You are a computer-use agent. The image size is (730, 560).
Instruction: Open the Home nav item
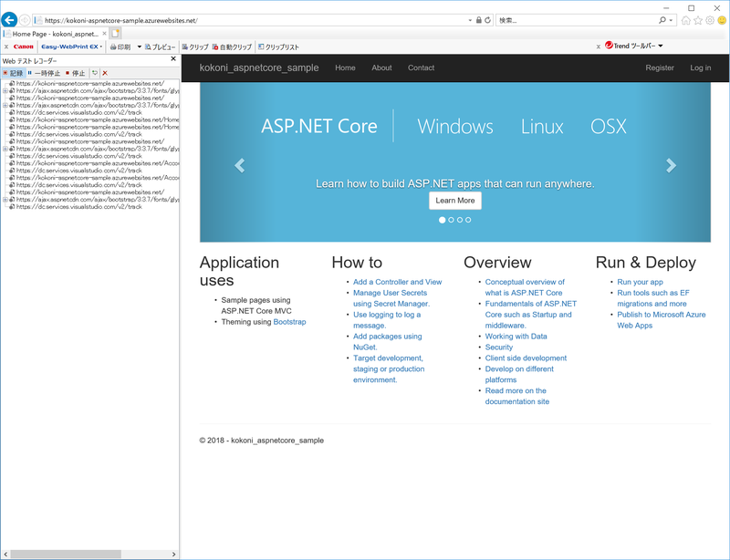coord(345,67)
